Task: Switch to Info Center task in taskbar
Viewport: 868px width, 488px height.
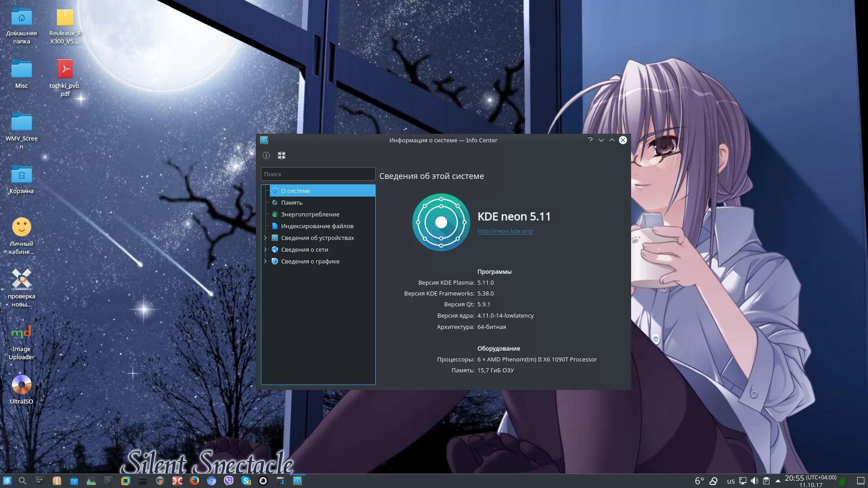Action: 297,481
